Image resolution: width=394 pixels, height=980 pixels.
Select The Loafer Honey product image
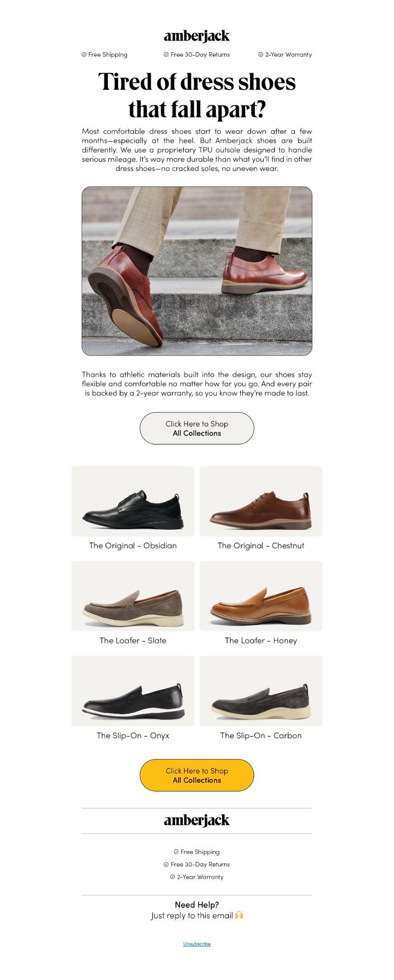pos(261,596)
